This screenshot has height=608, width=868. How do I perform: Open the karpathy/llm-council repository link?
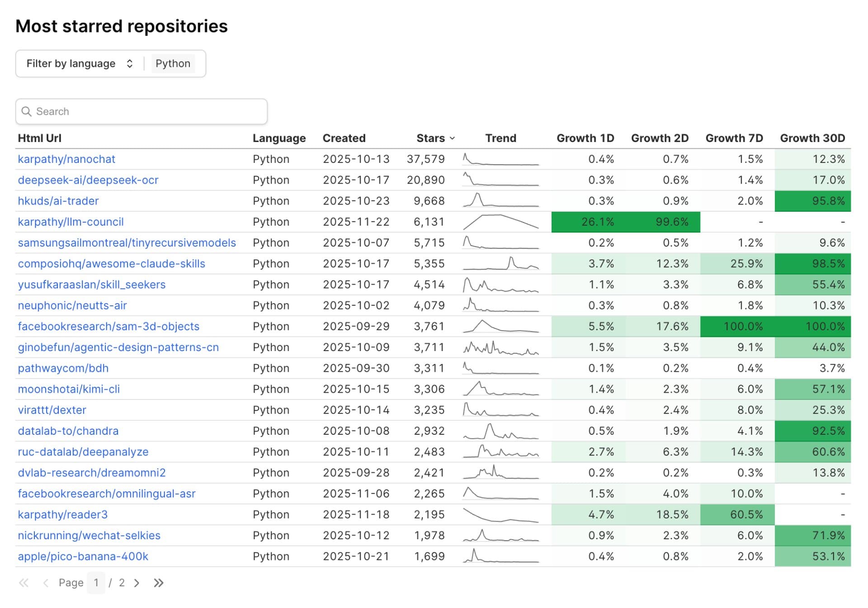tap(71, 222)
